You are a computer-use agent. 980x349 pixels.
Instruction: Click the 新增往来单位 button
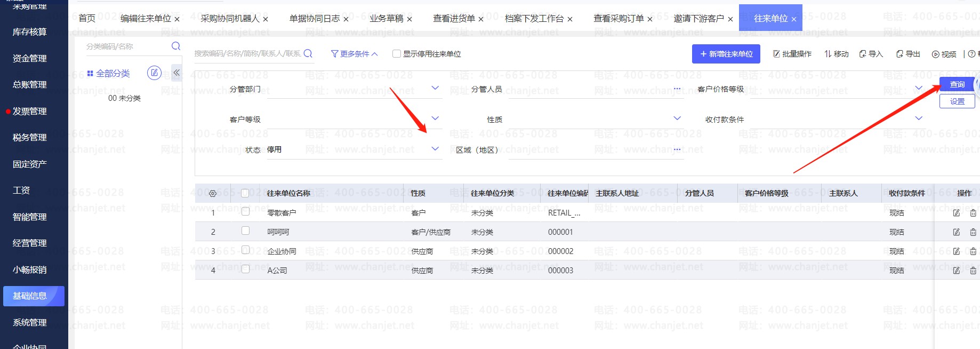(726, 54)
